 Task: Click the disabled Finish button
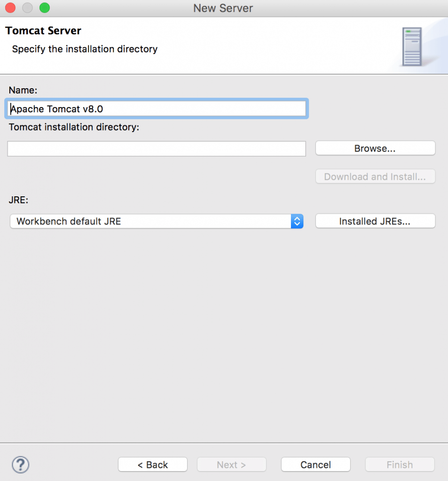[x=399, y=465]
